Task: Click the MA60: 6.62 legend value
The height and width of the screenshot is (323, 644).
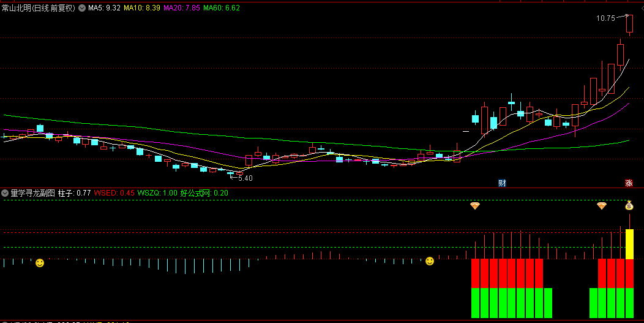Action: (222, 8)
